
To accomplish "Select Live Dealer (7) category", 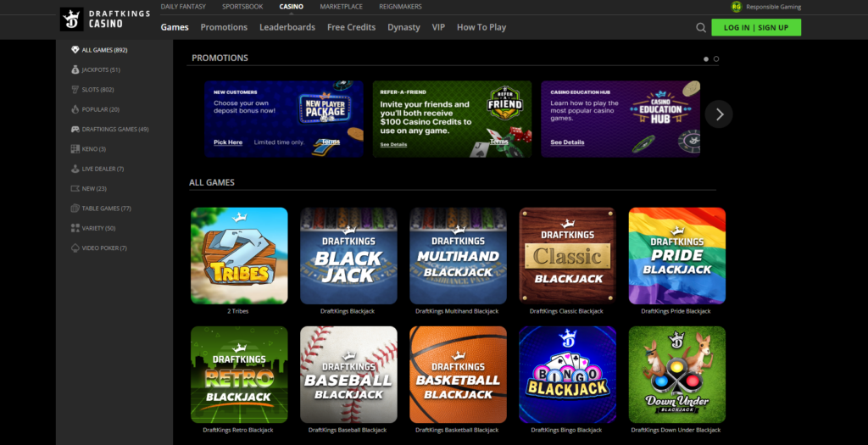I will click(x=103, y=169).
